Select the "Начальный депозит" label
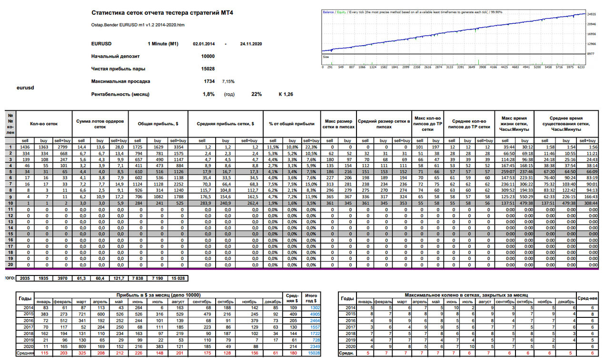Image resolution: width=614 pixels, height=364 pixels. click(x=116, y=57)
